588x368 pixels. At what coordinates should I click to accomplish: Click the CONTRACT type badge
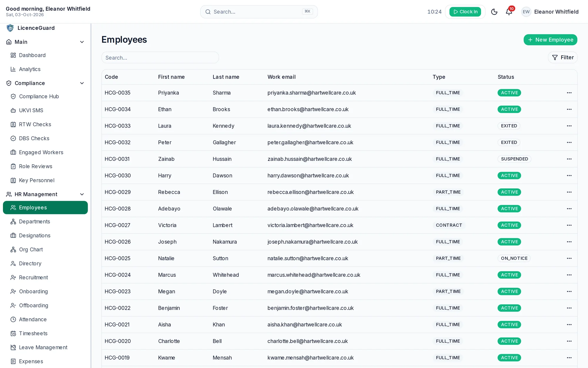tap(449, 225)
